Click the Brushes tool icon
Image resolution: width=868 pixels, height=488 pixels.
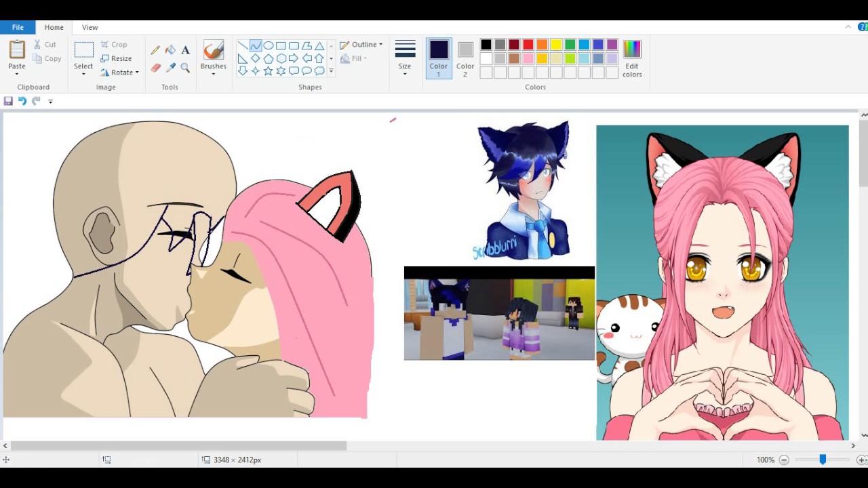point(214,50)
